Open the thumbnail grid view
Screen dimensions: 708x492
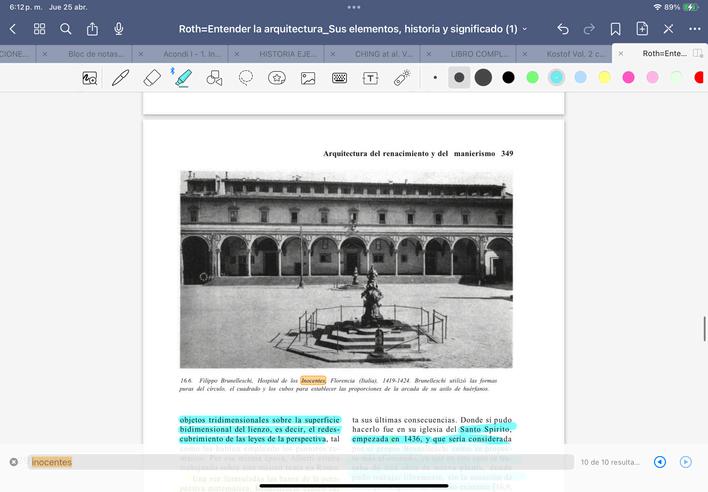point(39,29)
